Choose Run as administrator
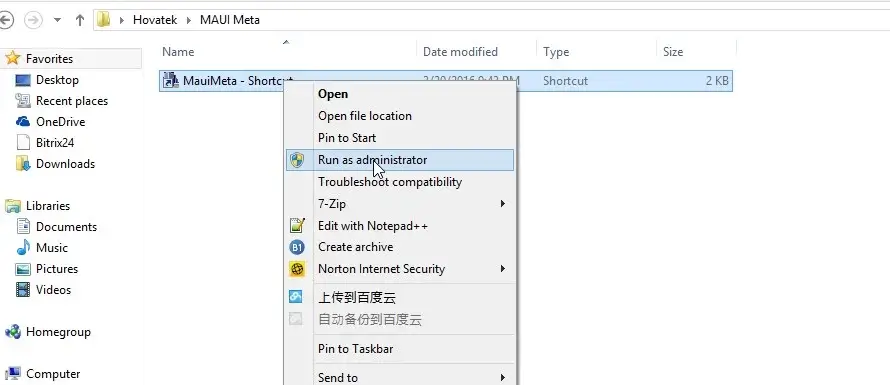The height and width of the screenshot is (385, 890). (400, 160)
